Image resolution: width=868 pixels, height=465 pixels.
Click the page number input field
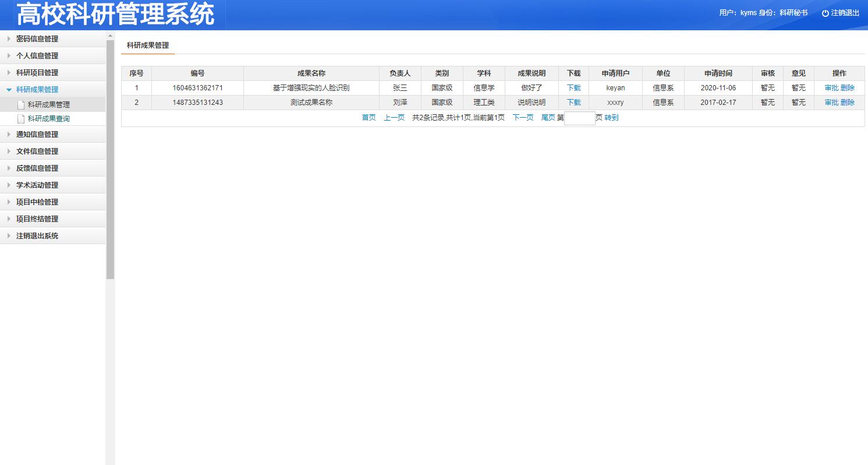coord(579,118)
